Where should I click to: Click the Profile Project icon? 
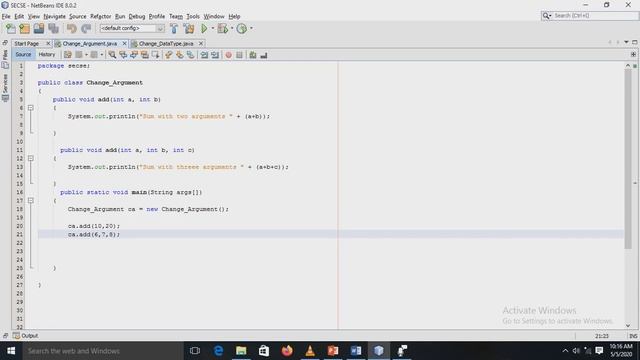tap(242, 29)
